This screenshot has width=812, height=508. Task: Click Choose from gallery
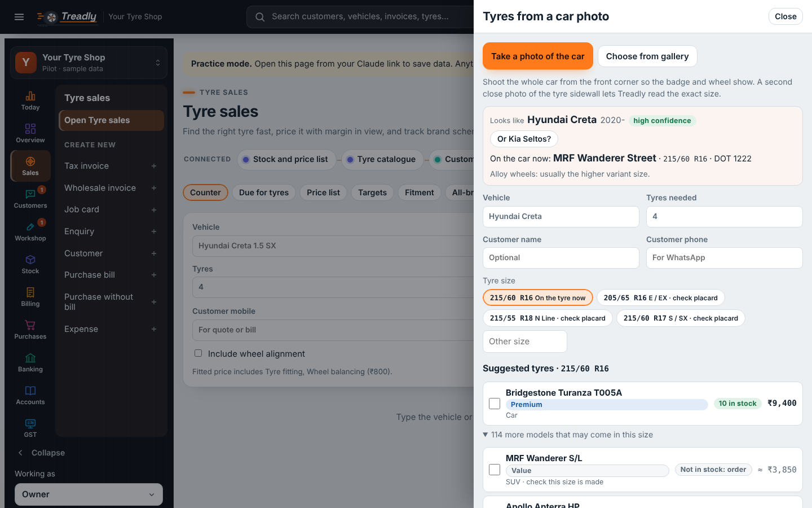pyautogui.click(x=647, y=56)
